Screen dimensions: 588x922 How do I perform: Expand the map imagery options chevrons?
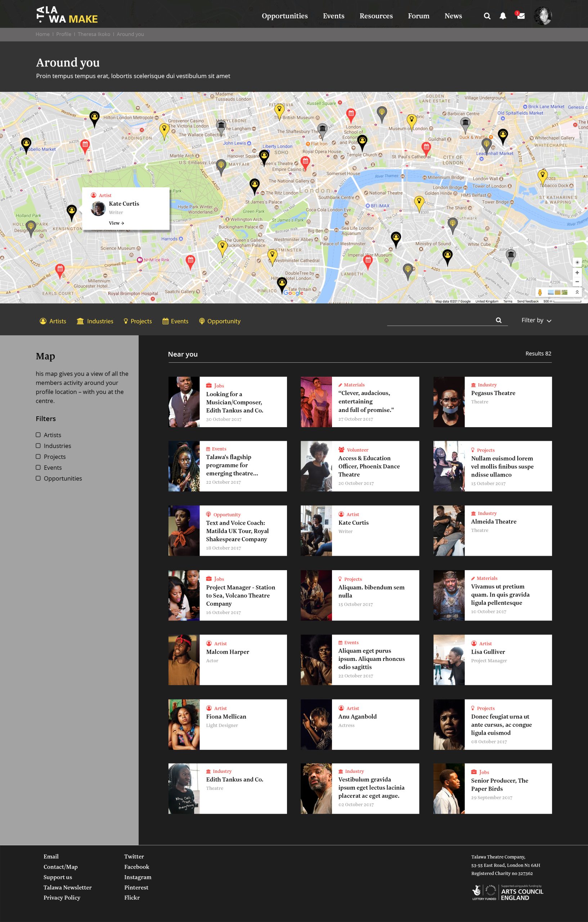(577, 292)
